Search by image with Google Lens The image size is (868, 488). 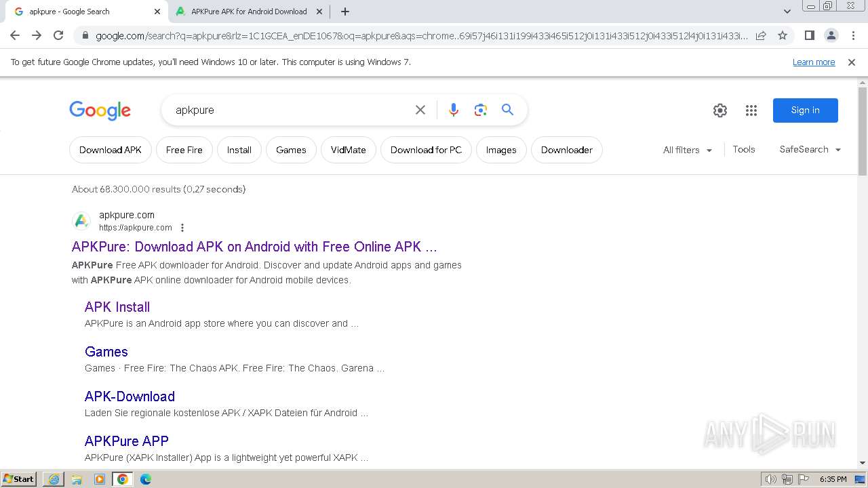481,110
